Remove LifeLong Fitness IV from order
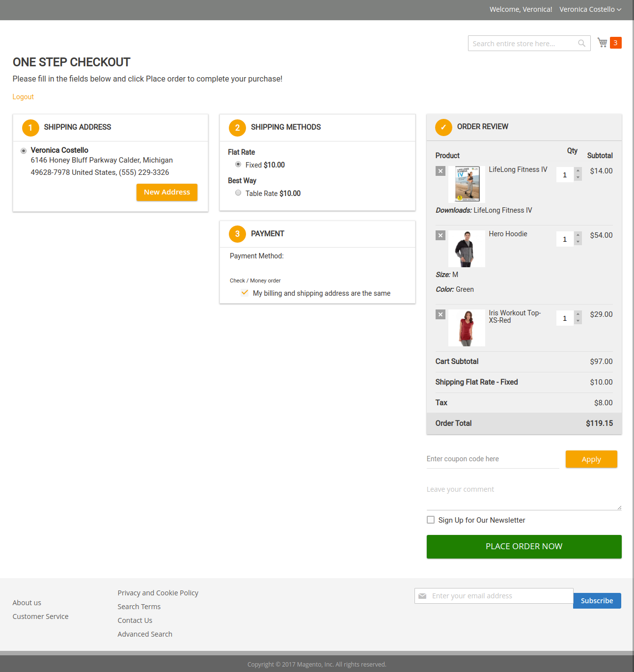The height and width of the screenshot is (672, 634). click(441, 171)
